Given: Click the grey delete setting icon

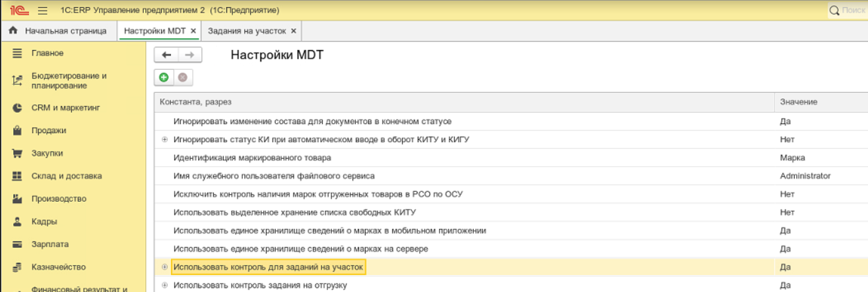Looking at the screenshot, I should tap(182, 78).
